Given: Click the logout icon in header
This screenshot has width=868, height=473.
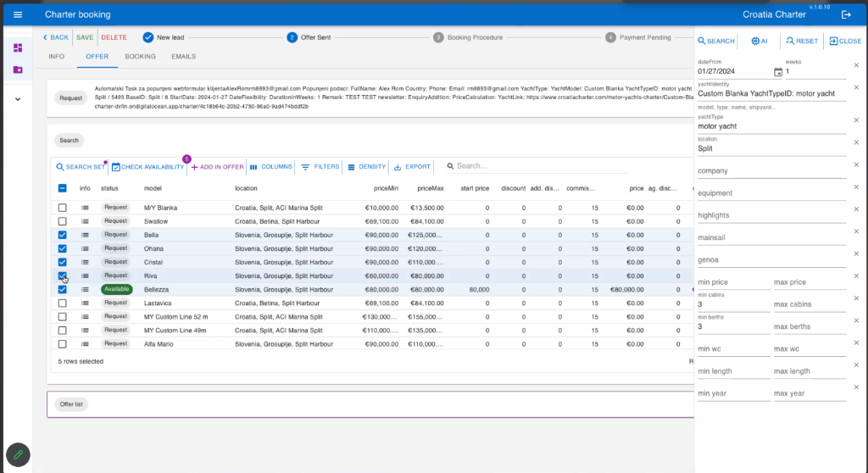Looking at the screenshot, I should 846,14.
